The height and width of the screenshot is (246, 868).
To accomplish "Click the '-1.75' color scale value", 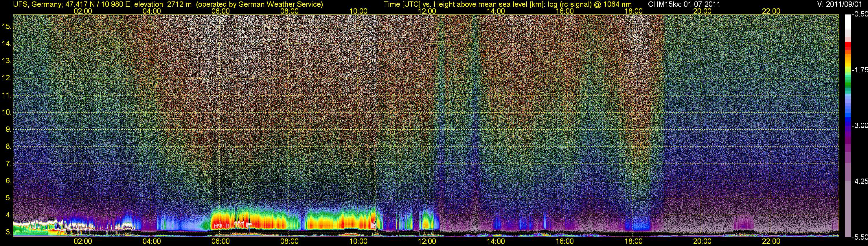I will (x=860, y=70).
